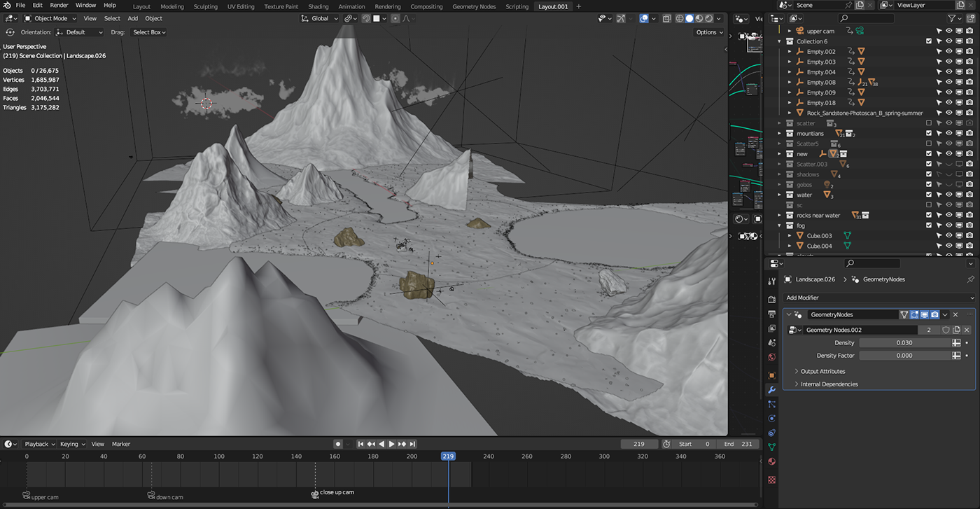Toggle GeometryNodes modifier render camera icon
Screen dimensions: 980x509
tap(934, 315)
